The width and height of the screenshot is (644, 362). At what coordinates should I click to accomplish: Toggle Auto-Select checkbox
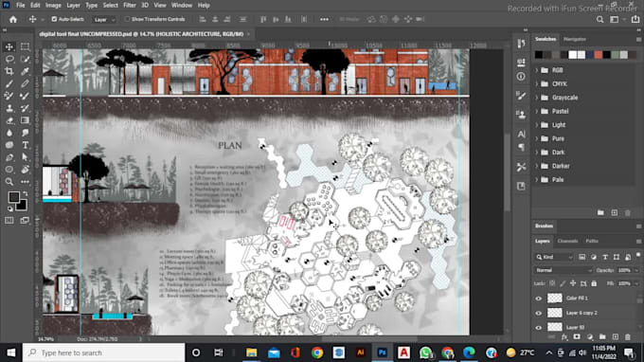point(54,19)
